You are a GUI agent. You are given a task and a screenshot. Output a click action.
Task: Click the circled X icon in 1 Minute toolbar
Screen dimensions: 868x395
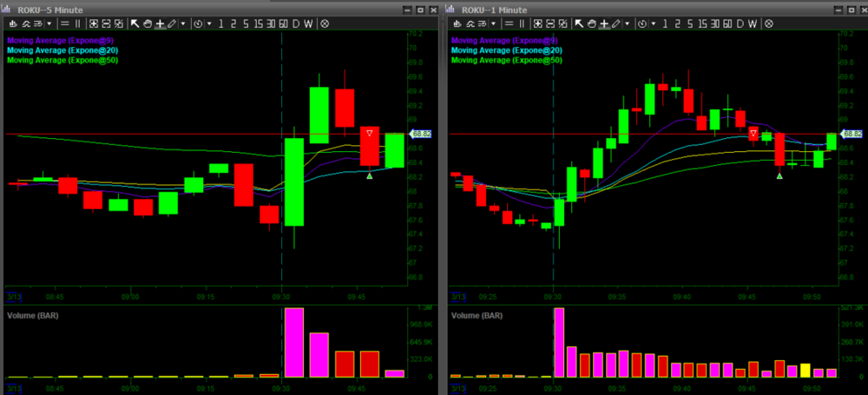click(x=769, y=23)
